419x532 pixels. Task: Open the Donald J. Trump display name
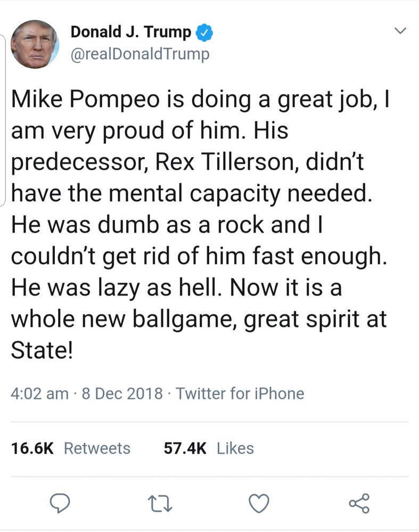(130, 32)
